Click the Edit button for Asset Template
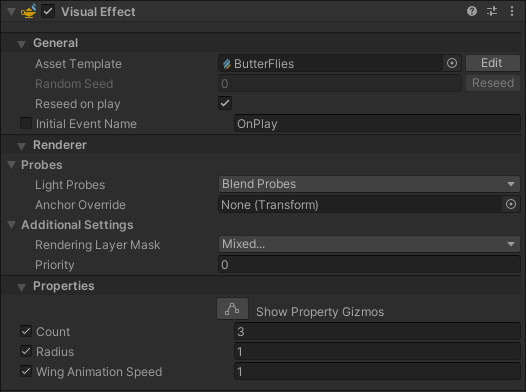Viewport: 526px width, 392px height. click(492, 63)
